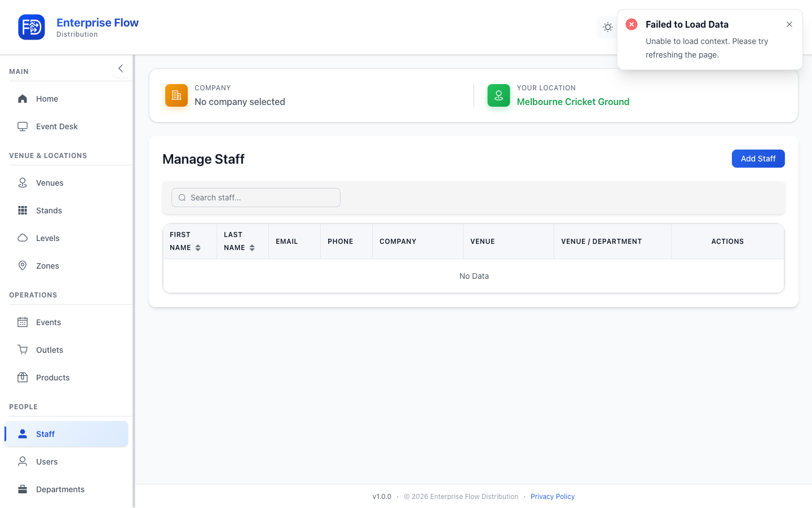
Task: Click Melbourne Cricket Ground location text
Action: 573,102
